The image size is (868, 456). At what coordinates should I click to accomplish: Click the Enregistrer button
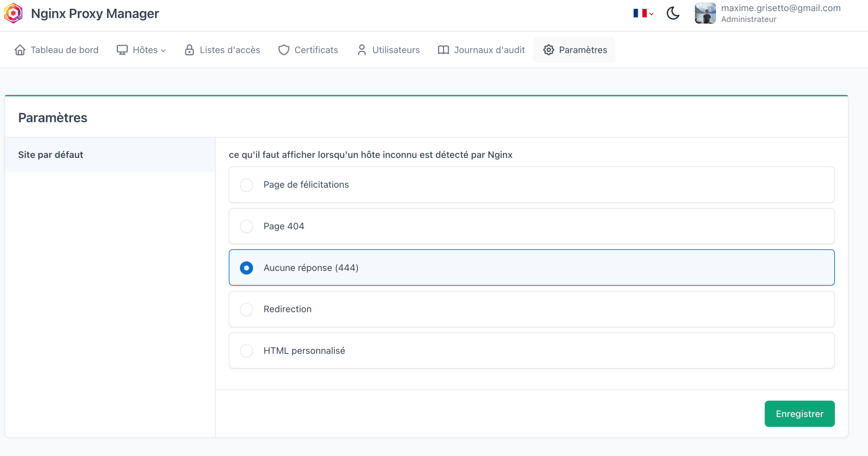[799, 414]
